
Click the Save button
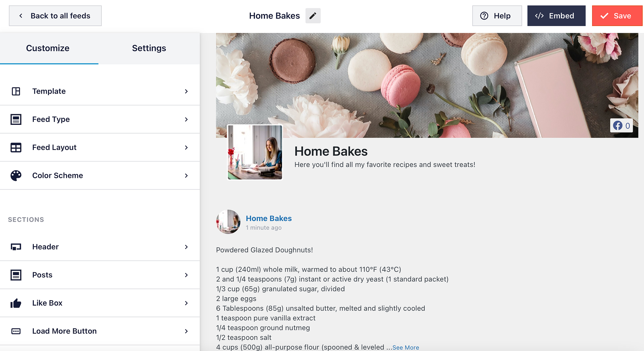click(616, 15)
